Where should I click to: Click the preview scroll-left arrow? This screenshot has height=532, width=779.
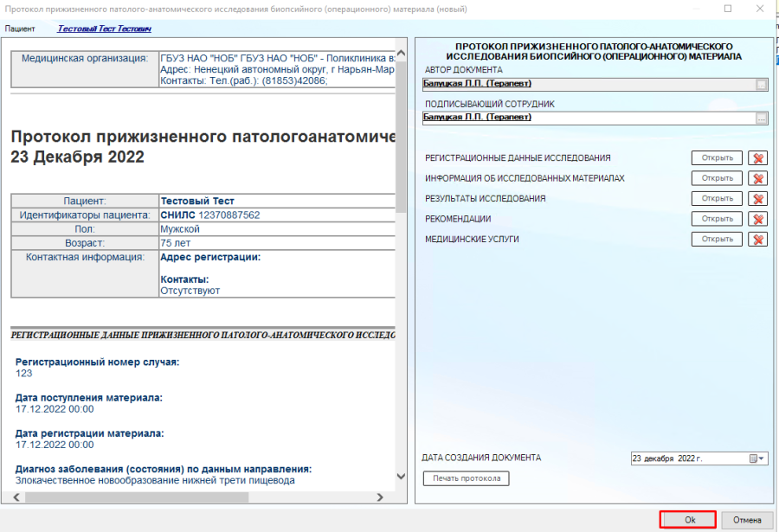point(16,497)
